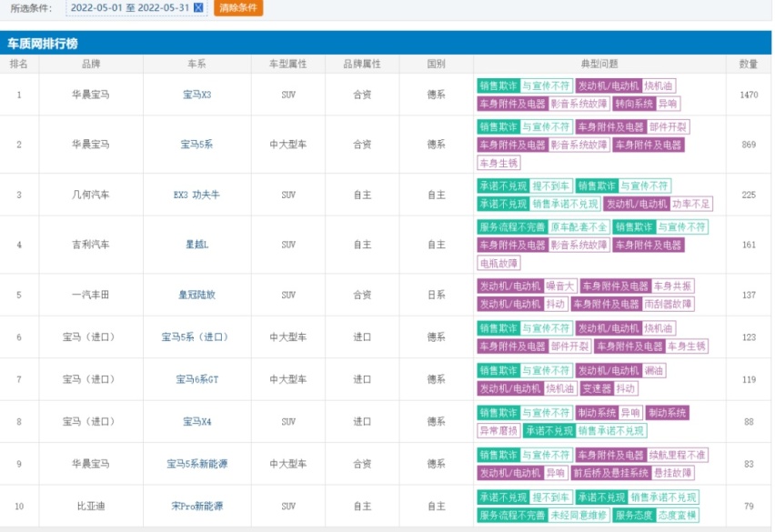
Task: Select the date range text 2022-05-01 至 2022-05-31
Action: pyautogui.click(x=130, y=7)
